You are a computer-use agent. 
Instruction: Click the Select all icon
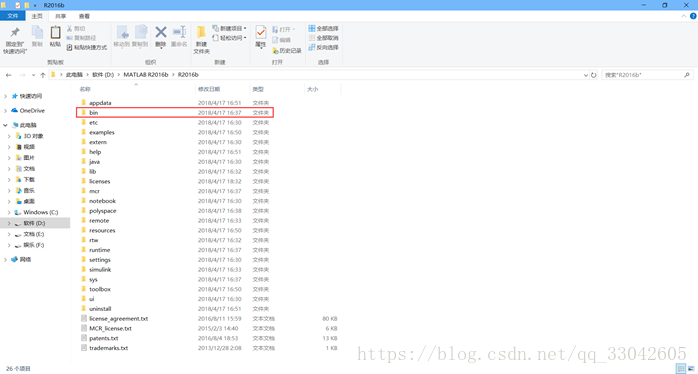click(x=312, y=28)
